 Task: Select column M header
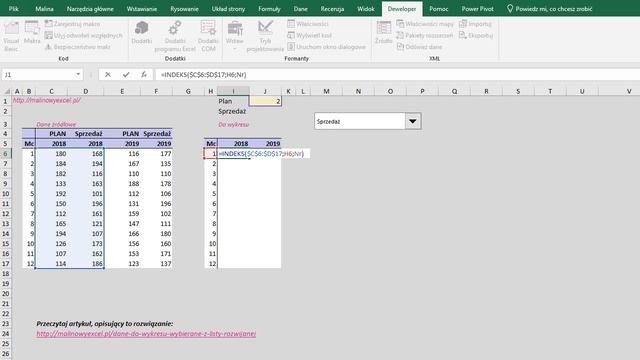(326, 91)
